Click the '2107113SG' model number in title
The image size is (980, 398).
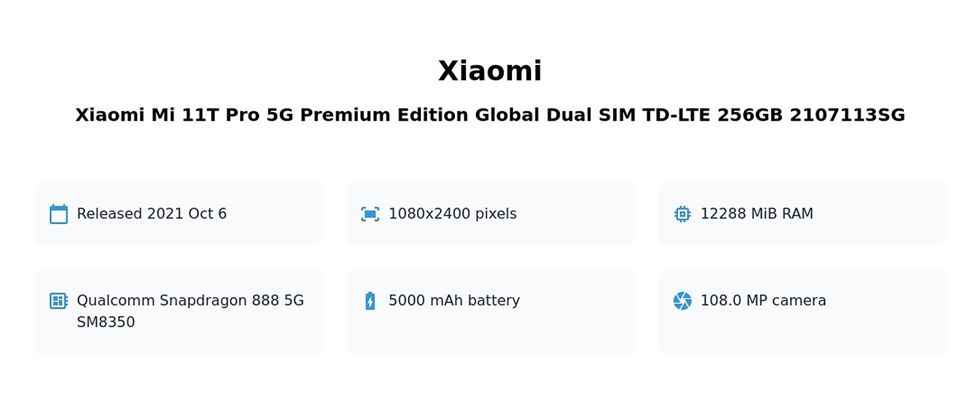[x=847, y=115]
